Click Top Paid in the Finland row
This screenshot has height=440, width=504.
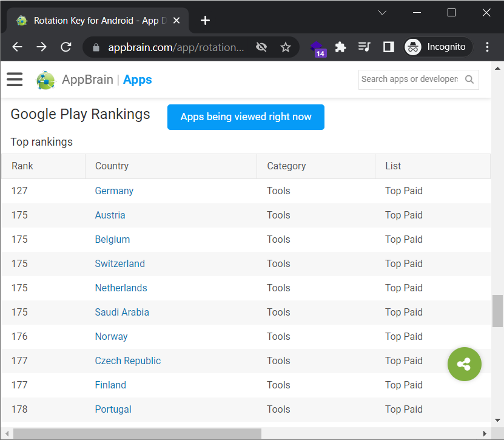click(404, 385)
